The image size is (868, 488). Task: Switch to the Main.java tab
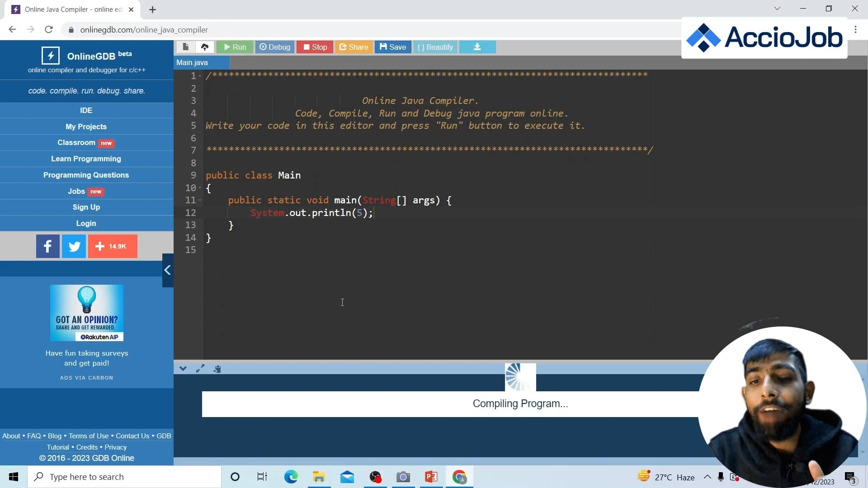[x=192, y=62]
